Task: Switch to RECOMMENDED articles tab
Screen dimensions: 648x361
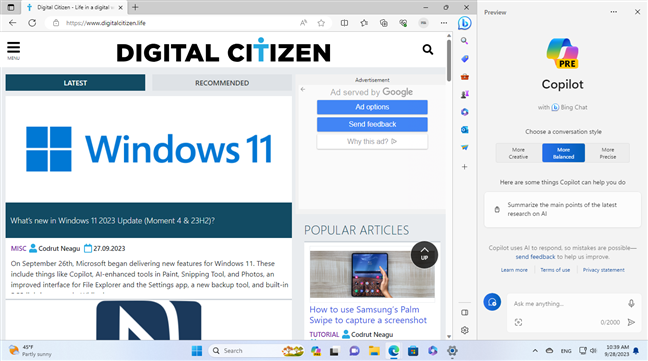Action: pyautogui.click(x=222, y=83)
